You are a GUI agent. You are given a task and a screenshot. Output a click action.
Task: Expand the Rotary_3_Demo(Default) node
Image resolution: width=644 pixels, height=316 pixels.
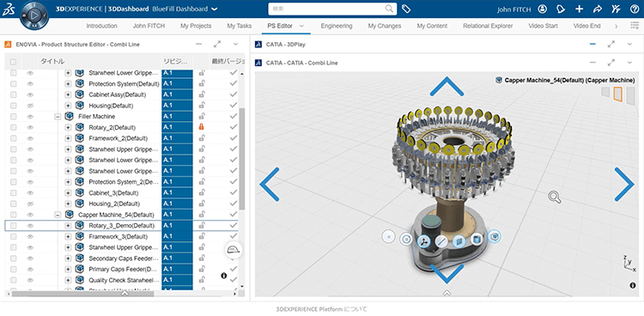point(68,226)
